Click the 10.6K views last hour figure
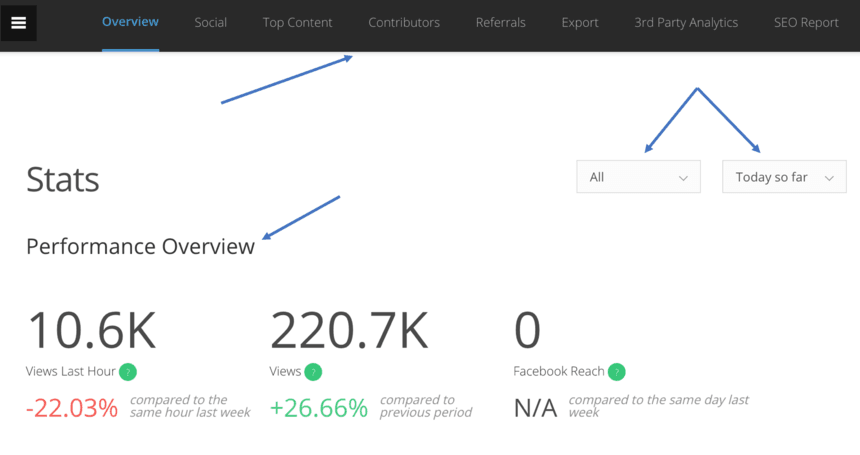Screen dimensions: 860x455 tap(91, 330)
